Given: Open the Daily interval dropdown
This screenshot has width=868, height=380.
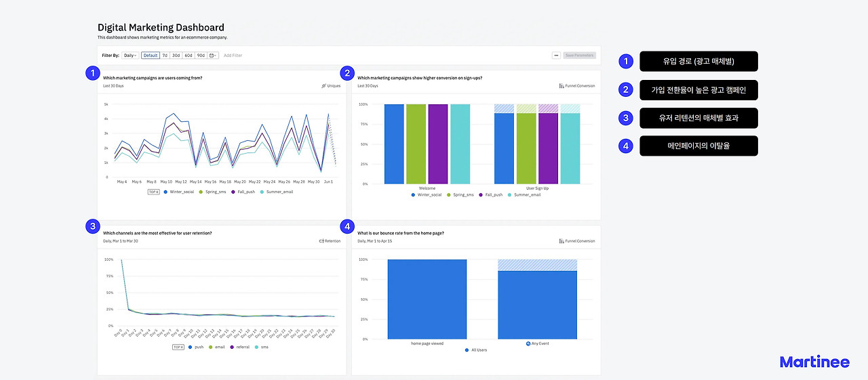Looking at the screenshot, I should pyautogui.click(x=130, y=56).
